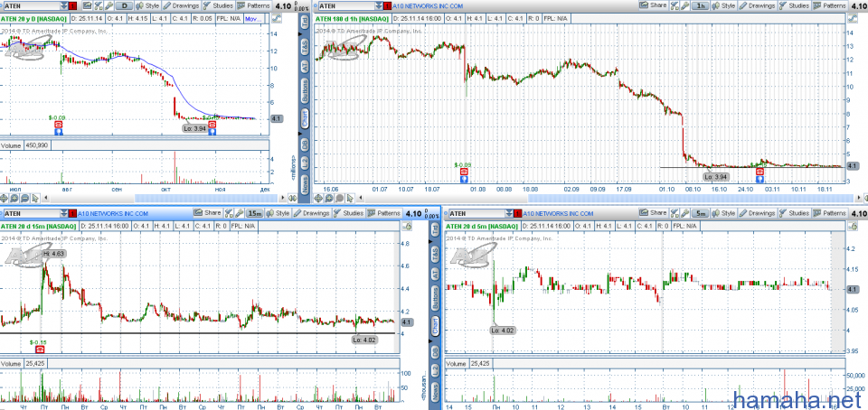868x410 pixels.
Task: Change the 15m timeframe button
Action: pos(255,213)
